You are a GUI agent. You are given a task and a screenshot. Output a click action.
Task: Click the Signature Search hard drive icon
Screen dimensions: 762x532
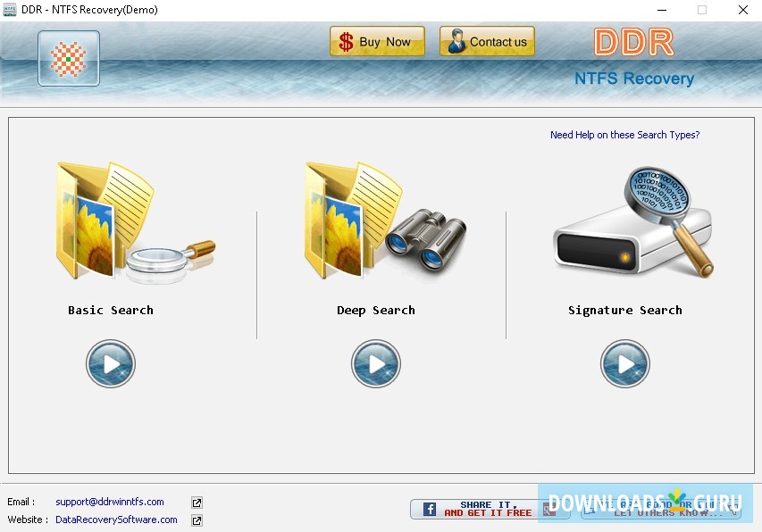click(x=633, y=222)
